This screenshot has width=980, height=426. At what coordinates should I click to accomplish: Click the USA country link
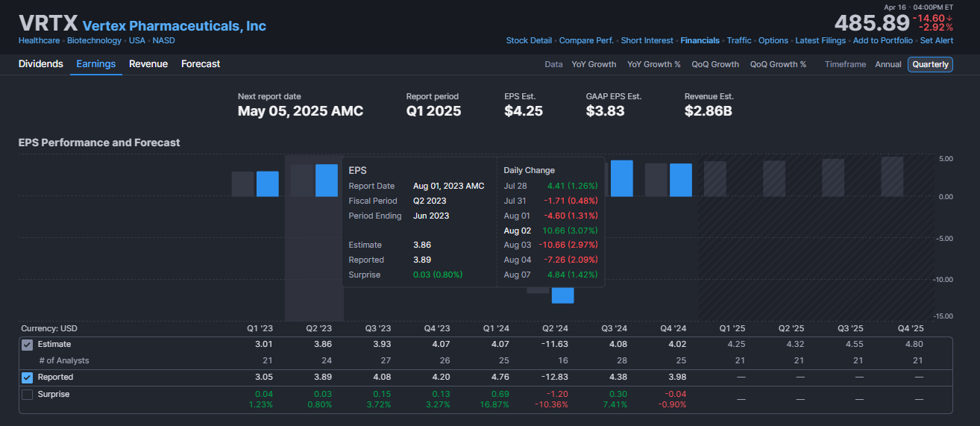coord(137,41)
